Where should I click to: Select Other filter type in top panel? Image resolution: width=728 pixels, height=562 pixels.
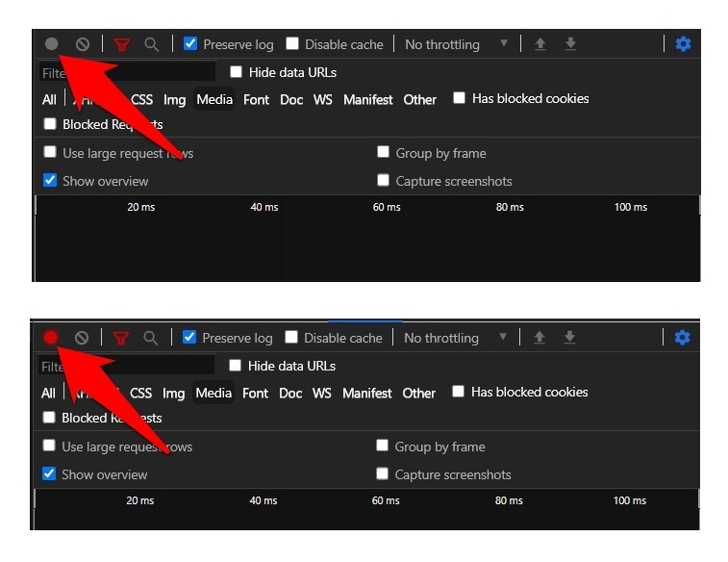[x=419, y=100]
